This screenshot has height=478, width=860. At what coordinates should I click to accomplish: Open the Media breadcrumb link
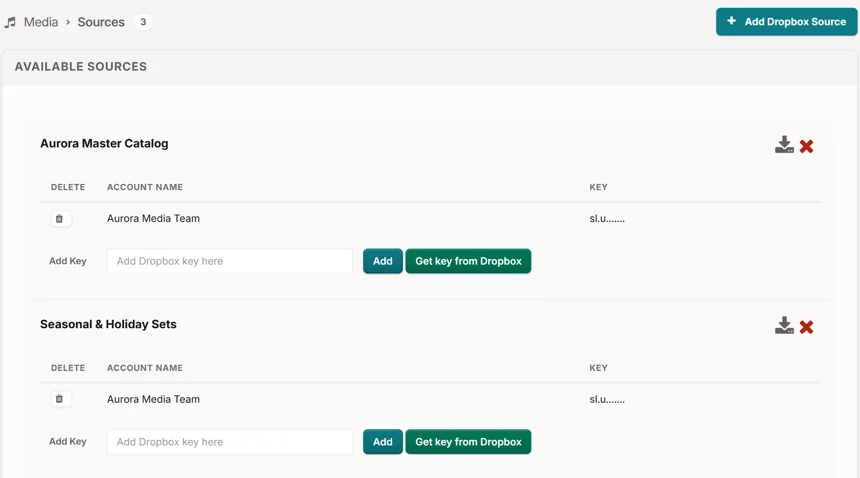(x=41, y=22)
